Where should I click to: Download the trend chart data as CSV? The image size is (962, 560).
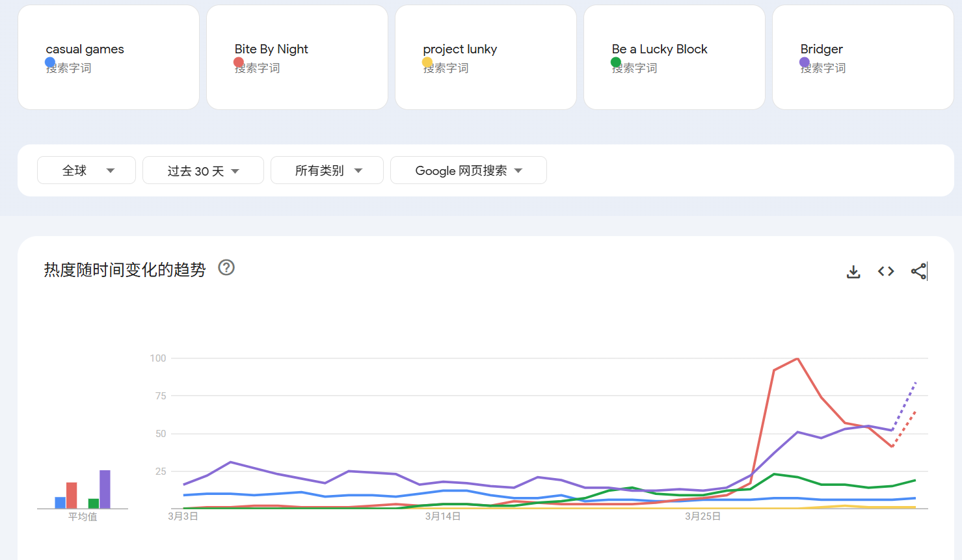853,271
